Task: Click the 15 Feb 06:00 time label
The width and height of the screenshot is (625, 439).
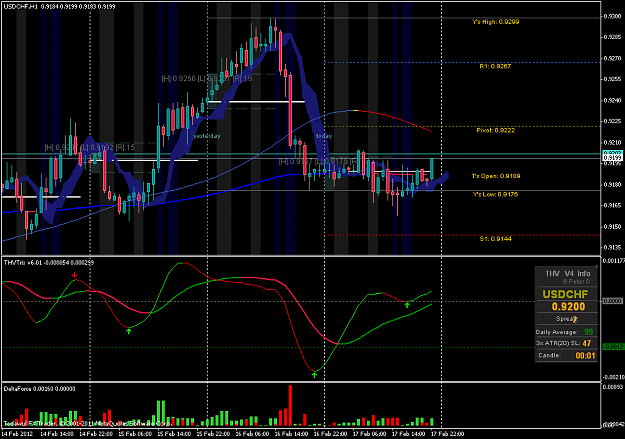Action: (x=136, y=433)
